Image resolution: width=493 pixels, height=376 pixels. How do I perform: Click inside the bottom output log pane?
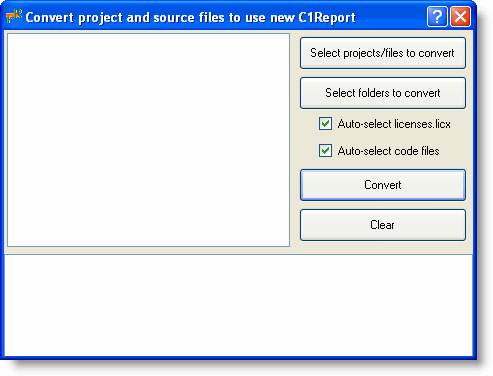point(238,305)
